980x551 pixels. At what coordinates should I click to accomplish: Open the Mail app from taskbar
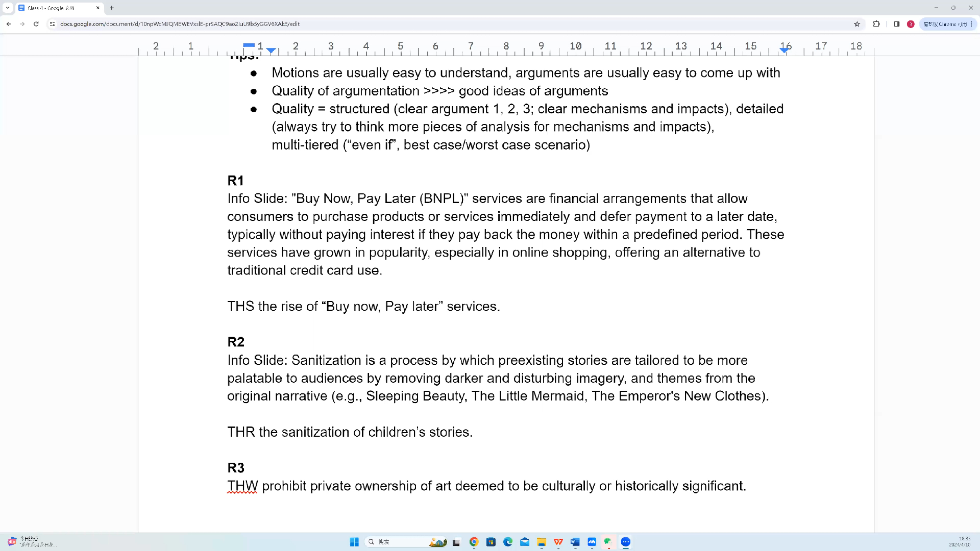click(525, 542)
